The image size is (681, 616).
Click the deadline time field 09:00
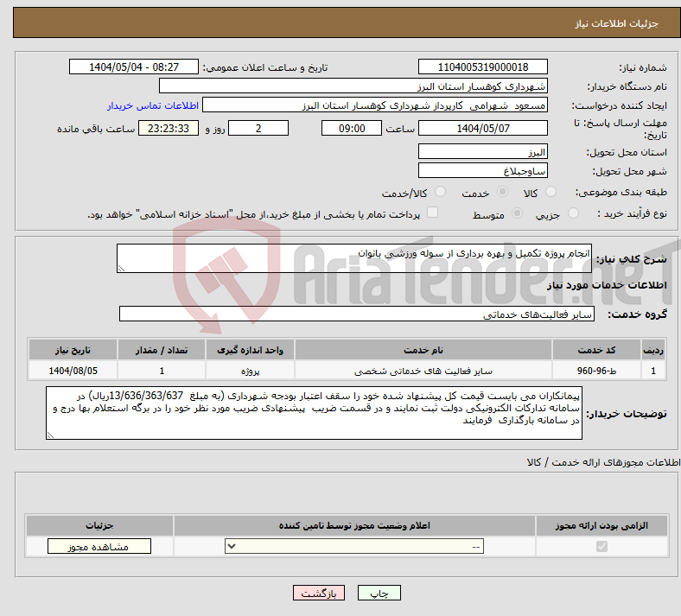[352, 128]
